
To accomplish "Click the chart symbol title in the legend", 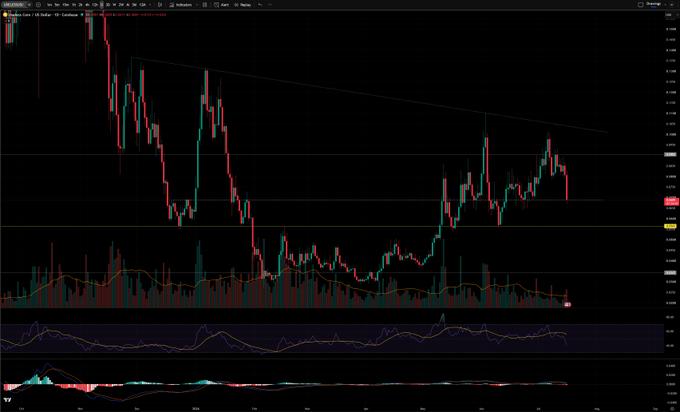I will [x=42, y=15].
